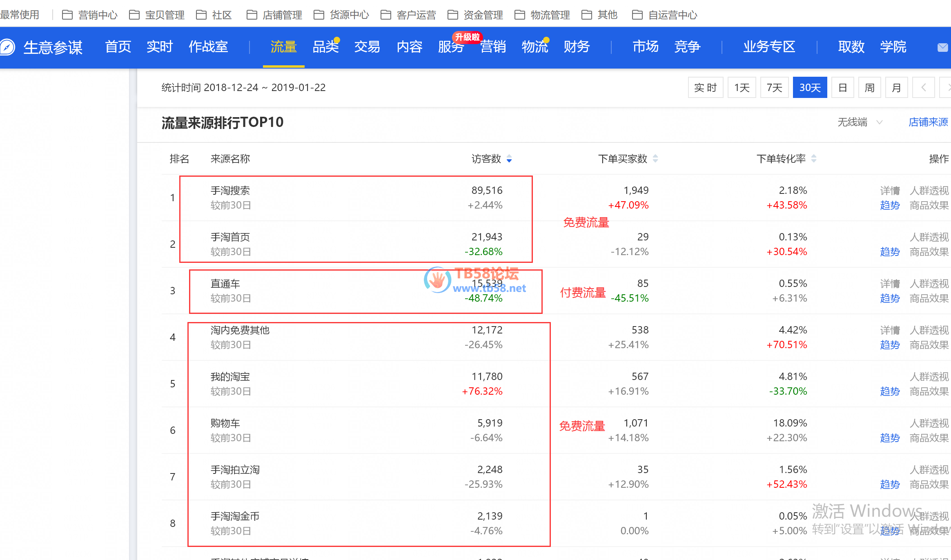Open 趋势 link for 手淘搜索
Image resolution: width=951 pixels, height=560 pixels.
tap(889, 205)
